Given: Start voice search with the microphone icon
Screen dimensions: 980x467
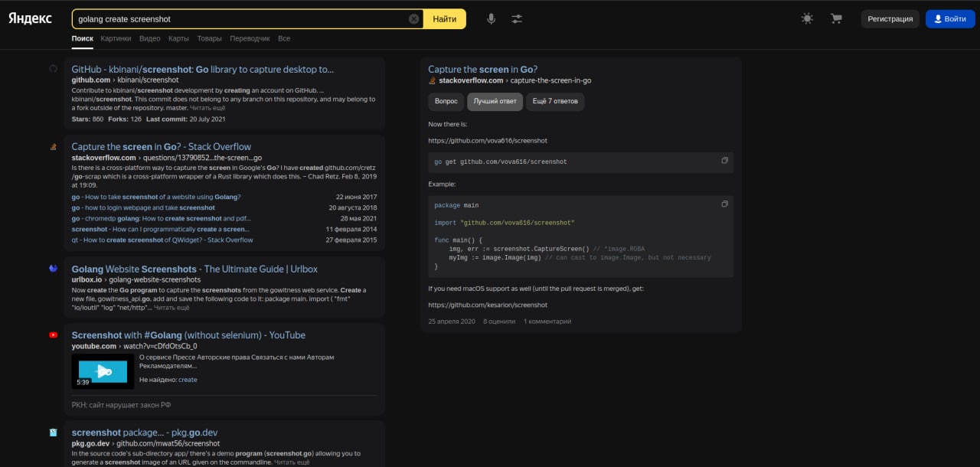Looking at the screenshot, I should coord(492,19).
